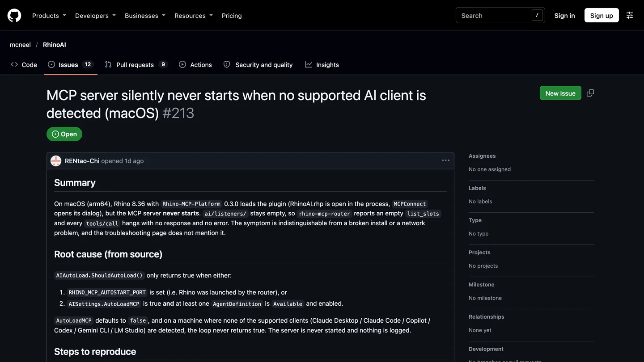The width and height of the screenshot is (644, 362).
Task: Click the Insights graph icon
Action: click(x=309, y=64)
